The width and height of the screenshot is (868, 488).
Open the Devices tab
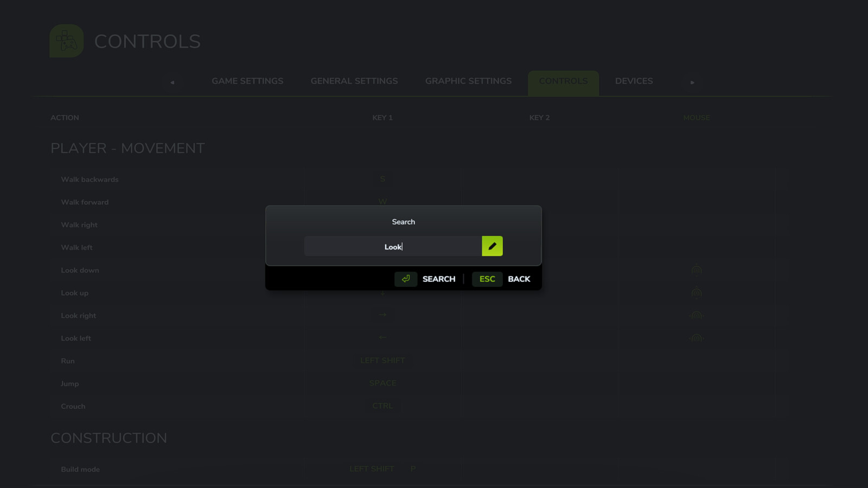point(634,81)
